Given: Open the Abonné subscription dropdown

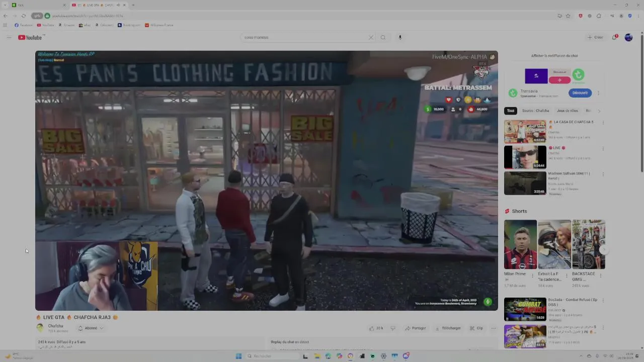Looking at the screenshot, I should pyautogui.click(x=91, y=328).
